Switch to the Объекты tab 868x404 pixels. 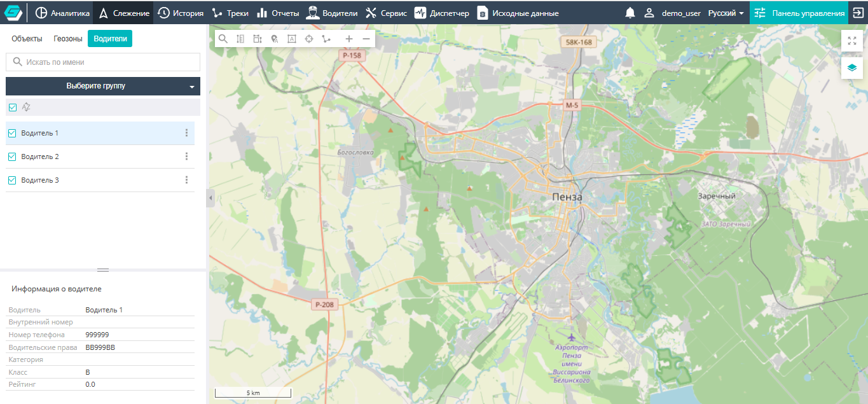[x=27, y=39]
